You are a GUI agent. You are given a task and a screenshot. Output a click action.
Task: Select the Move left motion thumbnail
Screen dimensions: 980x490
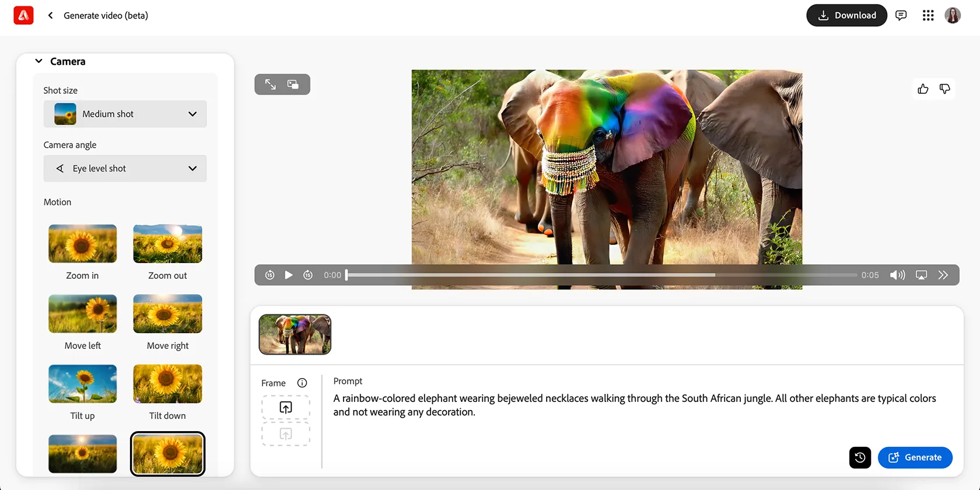pyautogui.click(x=82, y=314)
